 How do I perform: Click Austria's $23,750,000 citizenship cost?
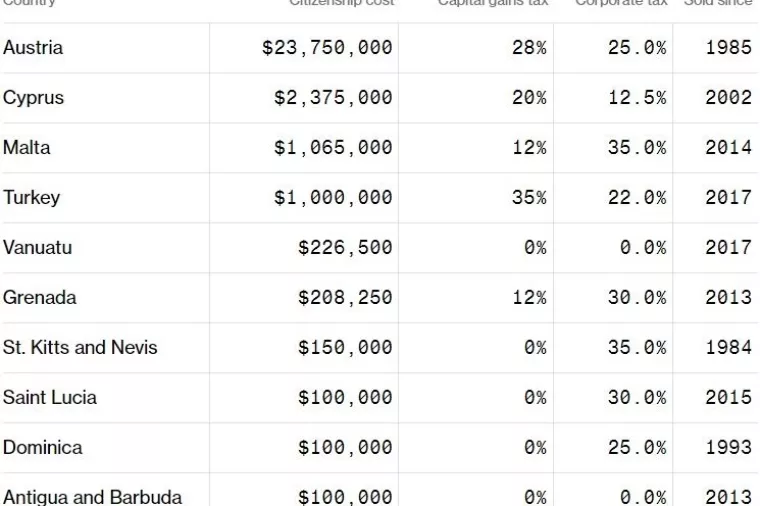(327, 48)
